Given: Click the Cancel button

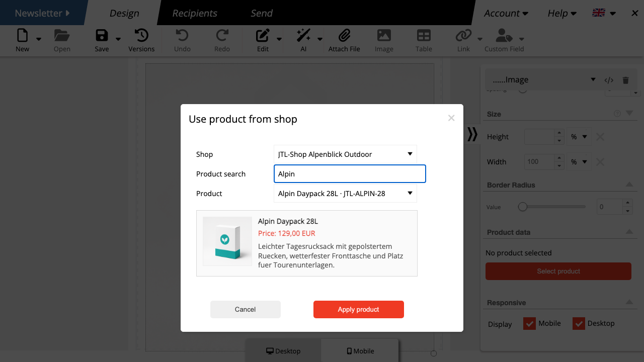Looking at the screenshot, I should tap(246, 309).
